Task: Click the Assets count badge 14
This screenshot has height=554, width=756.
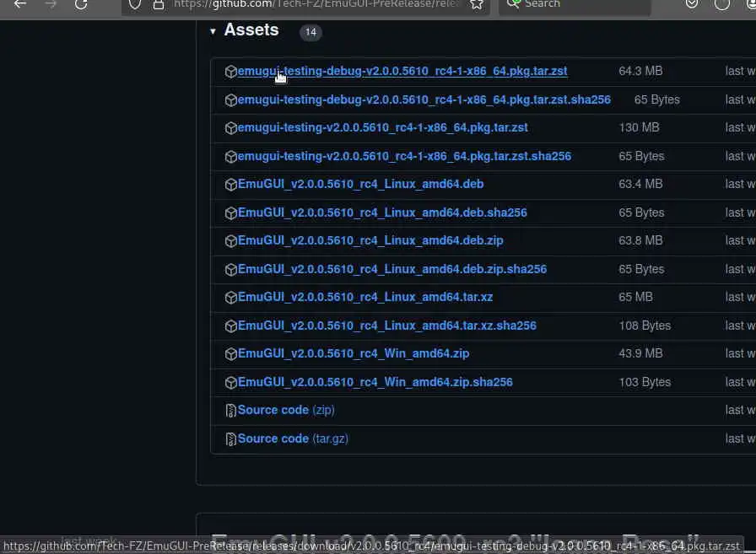Action: [x=310, y=32]
